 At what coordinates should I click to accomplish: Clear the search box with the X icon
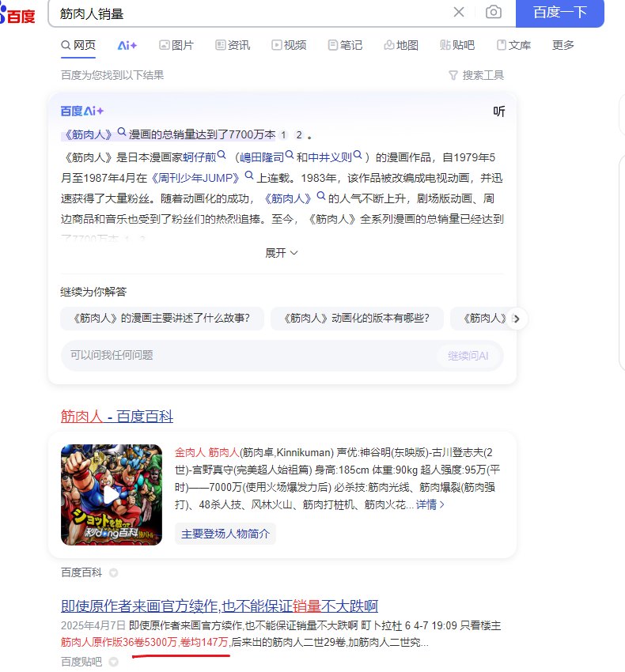459,13
